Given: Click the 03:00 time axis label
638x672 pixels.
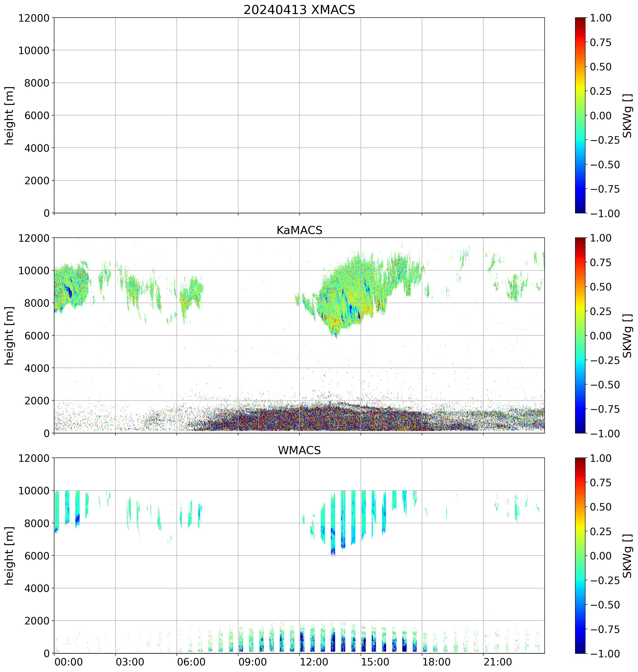Looking at the screenshot, I should pyautogui.click(x=130, y=662).
